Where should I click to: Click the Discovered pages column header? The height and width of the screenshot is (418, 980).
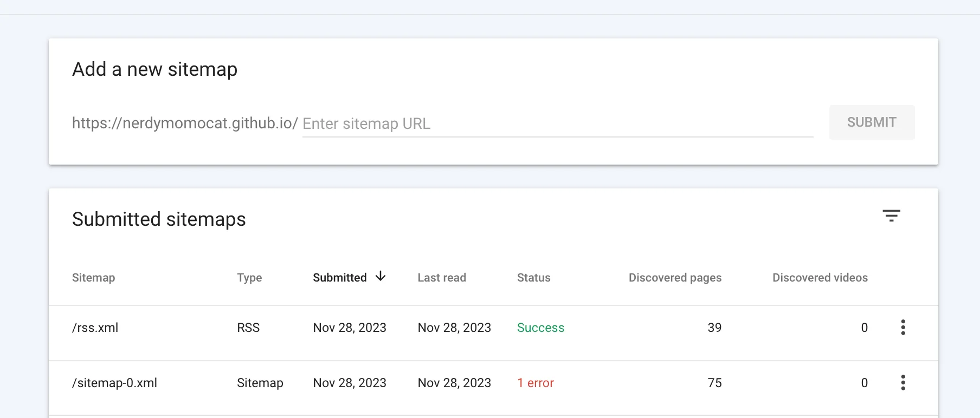coord(675,278)
